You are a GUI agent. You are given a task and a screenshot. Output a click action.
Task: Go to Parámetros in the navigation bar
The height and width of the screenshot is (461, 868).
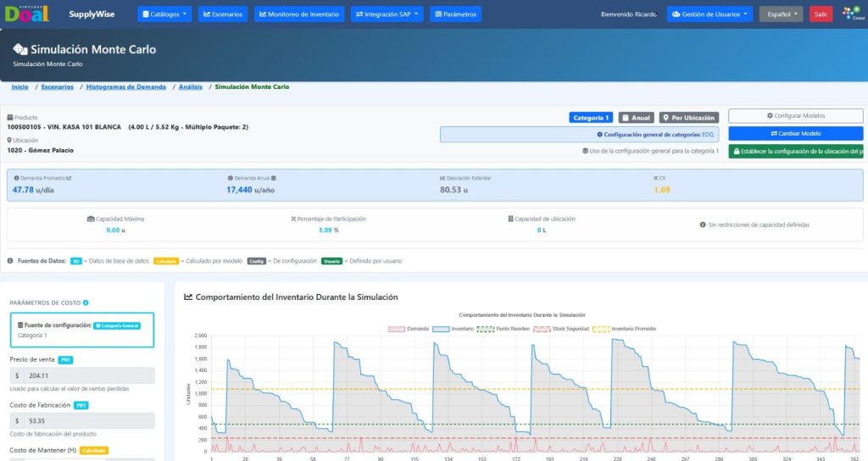click(x=455, y=14)
